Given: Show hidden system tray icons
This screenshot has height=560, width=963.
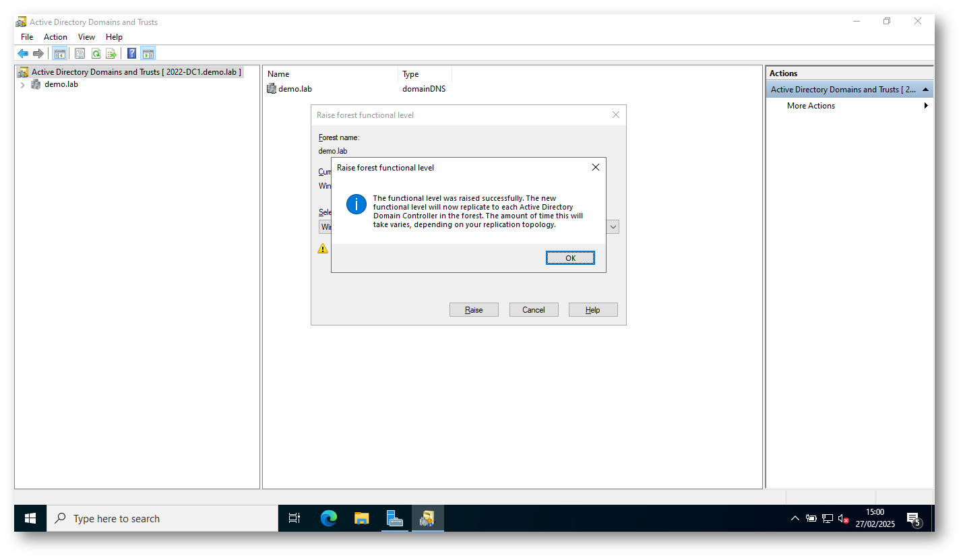Looking at the screenshot, I should click(x=795, y=518).
